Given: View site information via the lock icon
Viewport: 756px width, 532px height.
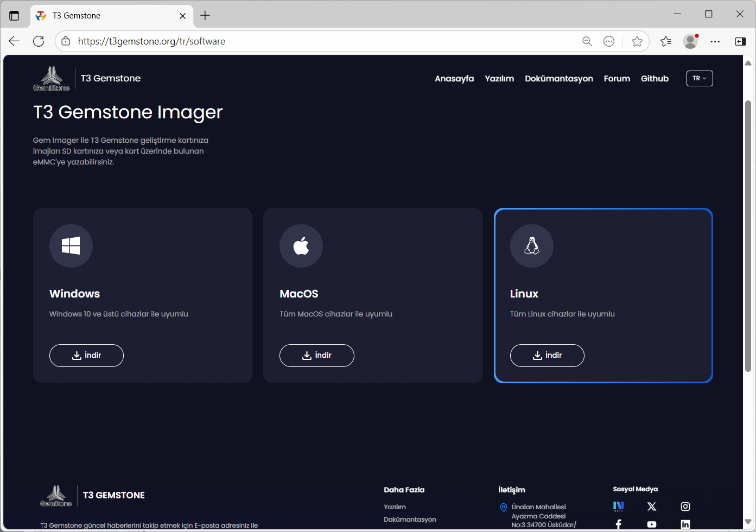Looking at the screenshot, I should pos(66,41).
